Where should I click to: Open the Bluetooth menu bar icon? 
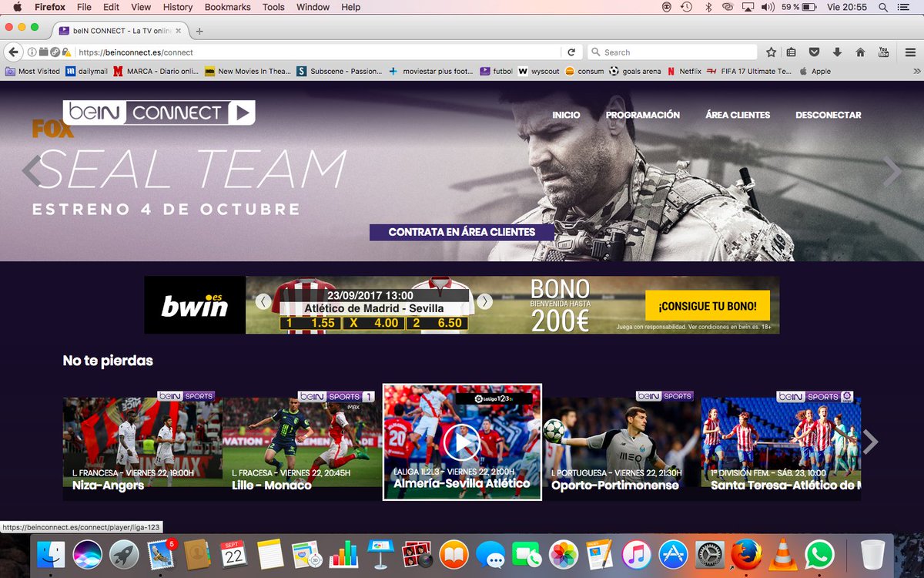click(708, 7)
